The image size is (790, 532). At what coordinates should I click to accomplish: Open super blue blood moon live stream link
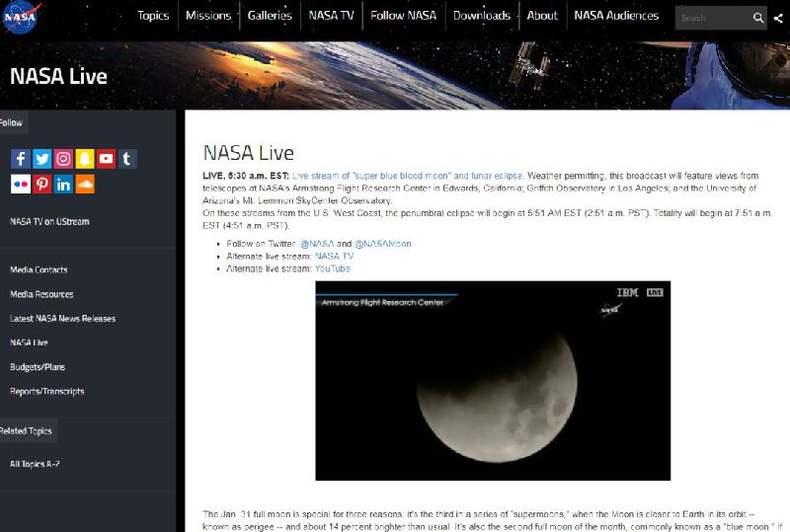[407, 176]
